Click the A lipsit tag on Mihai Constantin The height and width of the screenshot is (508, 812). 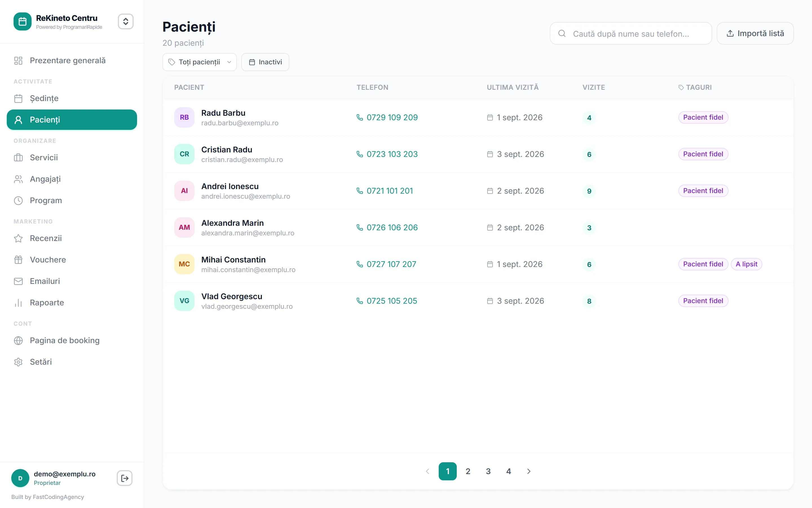(746, 264)
